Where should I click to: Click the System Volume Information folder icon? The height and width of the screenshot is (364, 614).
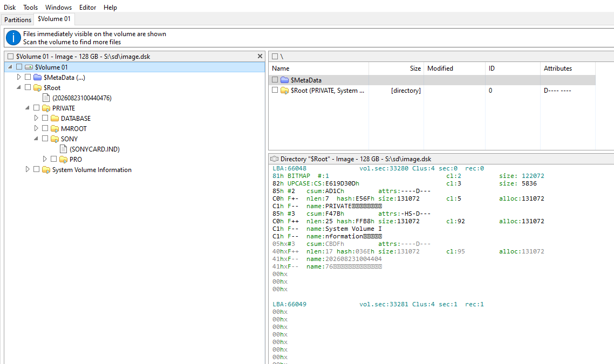click(46, 169)
